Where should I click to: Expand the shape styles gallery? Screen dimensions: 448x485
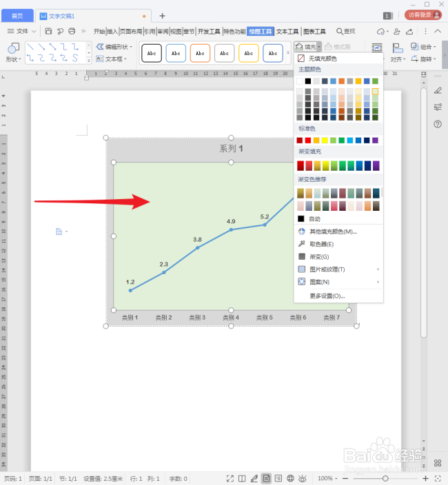288,53
